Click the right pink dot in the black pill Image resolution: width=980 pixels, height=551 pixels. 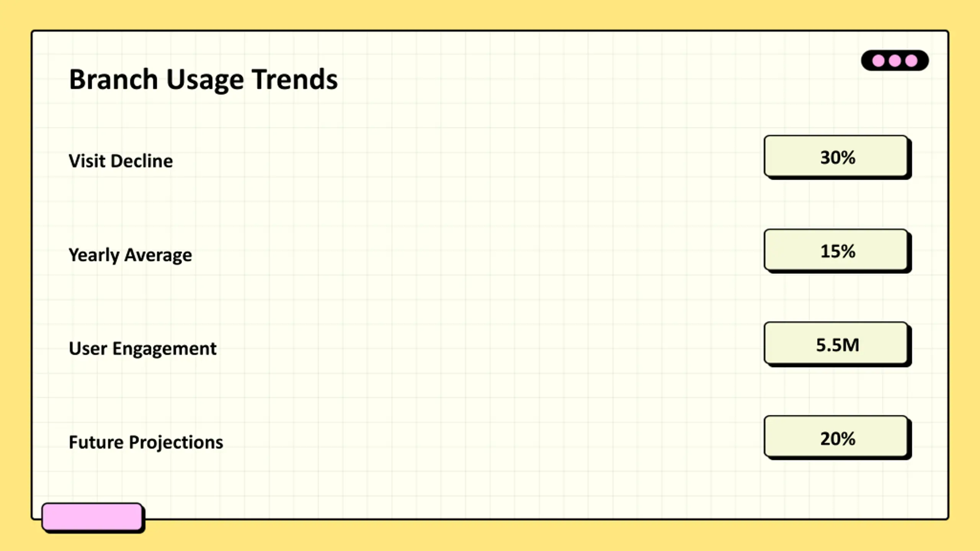(x=911, y=61)
